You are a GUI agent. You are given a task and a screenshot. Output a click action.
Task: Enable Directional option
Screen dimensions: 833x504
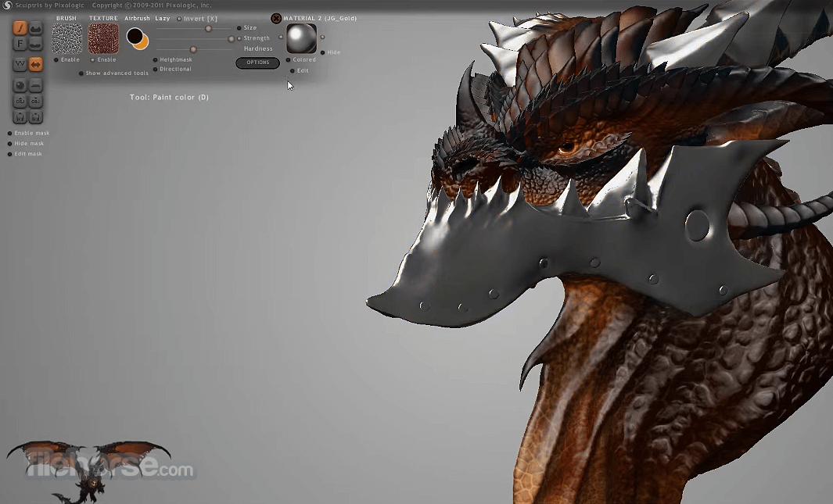[x=155, y=70]
